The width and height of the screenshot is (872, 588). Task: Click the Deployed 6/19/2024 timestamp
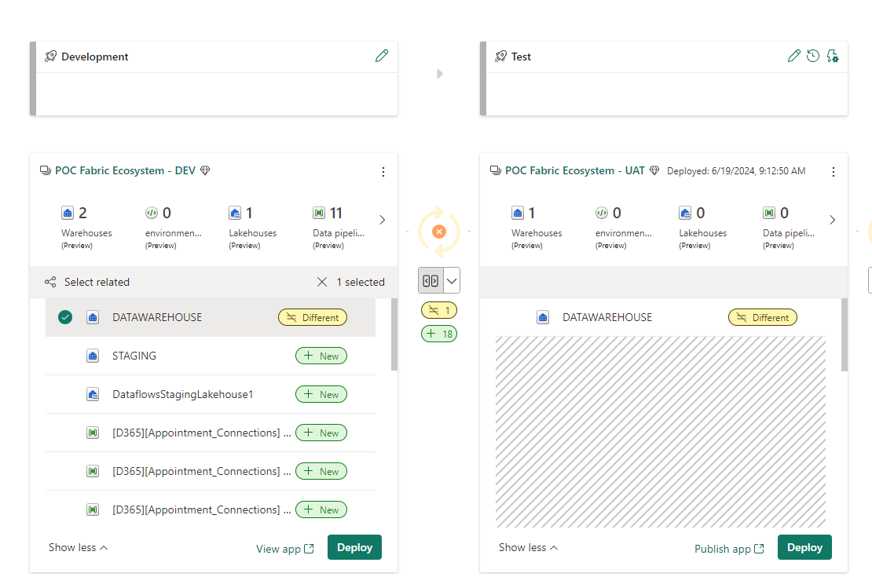(736, 171)
